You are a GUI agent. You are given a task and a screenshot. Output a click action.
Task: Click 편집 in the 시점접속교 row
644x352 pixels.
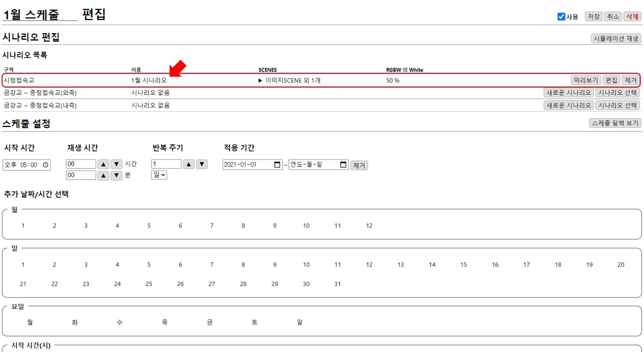click(x=611, y=80)
